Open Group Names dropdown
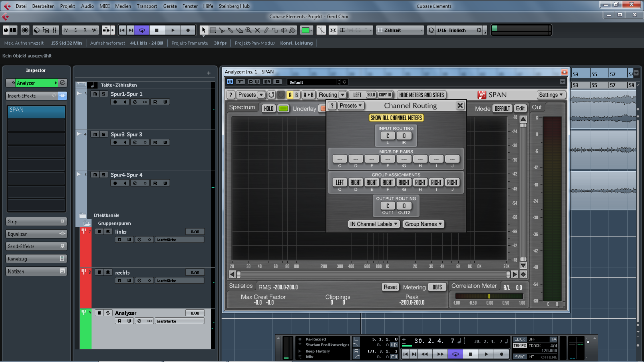This screenshot has width=644, height=362. [423, 224]
